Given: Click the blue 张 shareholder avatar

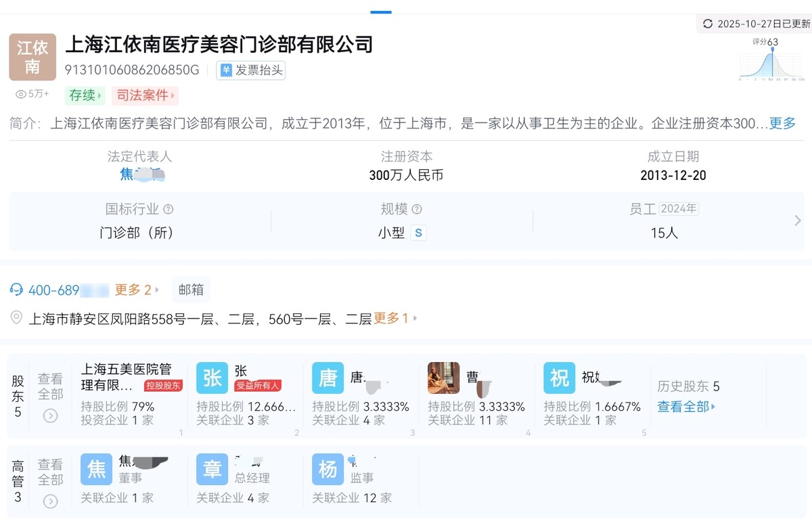Looking at the screenshot, I should pos(212,378).
